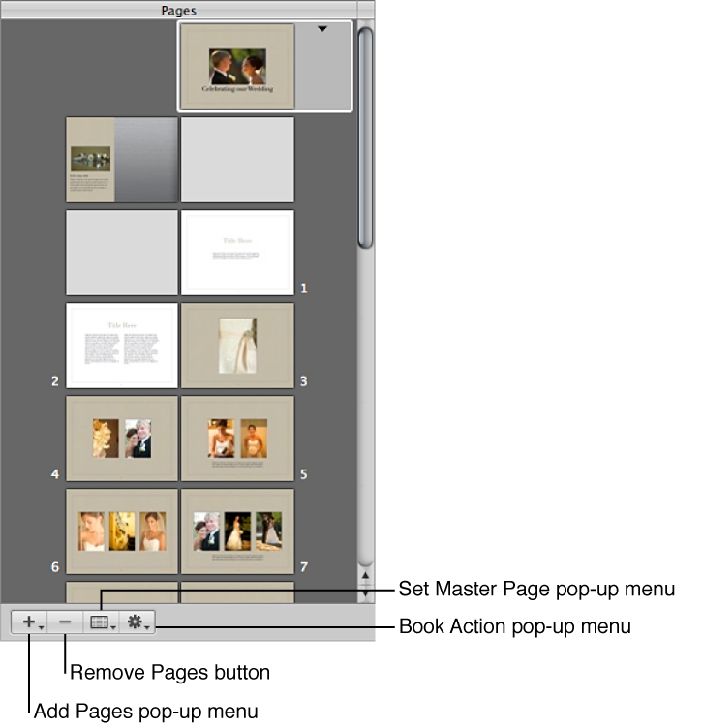Select page 7 thumbnail with couple photos
The width and height of the screenshot is (703, 728).
[237, 531]
